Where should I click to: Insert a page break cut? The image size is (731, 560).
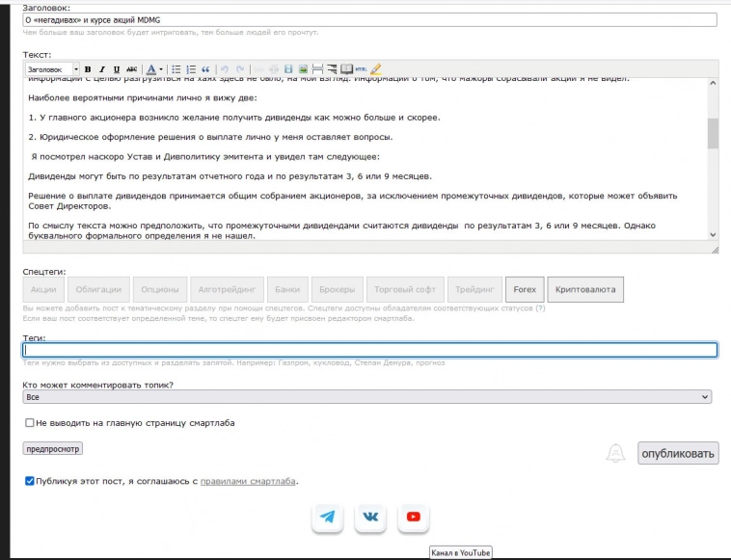coord(317,69)
